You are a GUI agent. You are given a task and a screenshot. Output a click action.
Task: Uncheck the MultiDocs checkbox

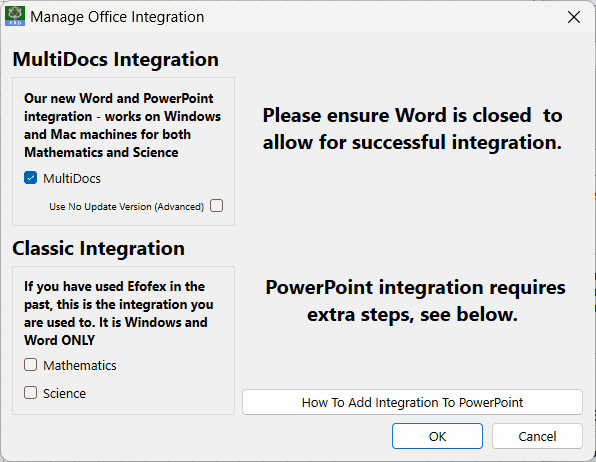[30, 178]
